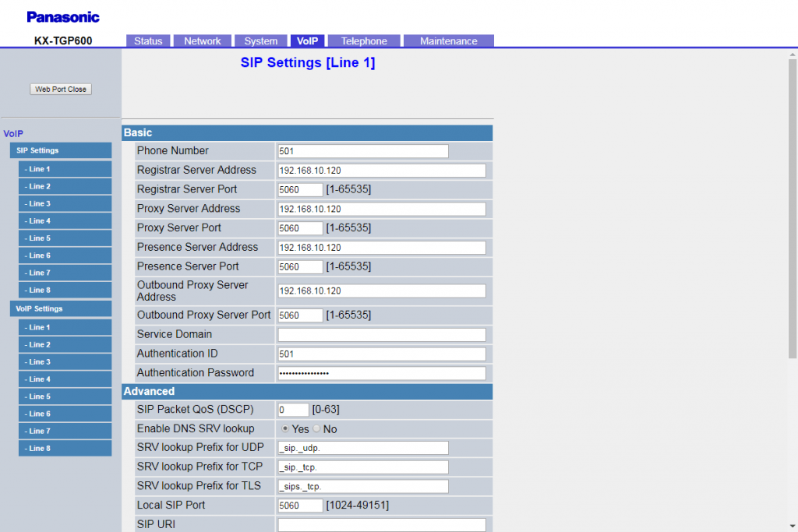The image size is (798, 532).
Task: Click the page scrollbar thumb
Action: (793, 209)
